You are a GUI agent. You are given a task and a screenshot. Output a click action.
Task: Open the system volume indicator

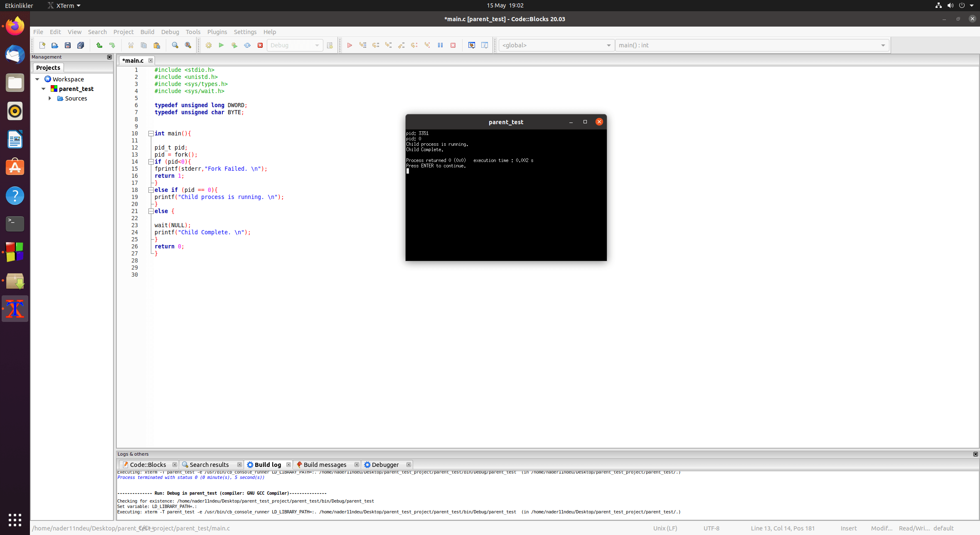click(x=950, y=5)
